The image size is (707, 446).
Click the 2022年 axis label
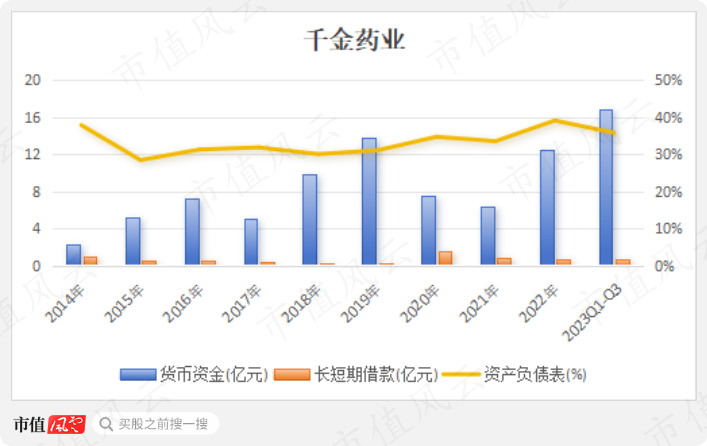[538, 303]
